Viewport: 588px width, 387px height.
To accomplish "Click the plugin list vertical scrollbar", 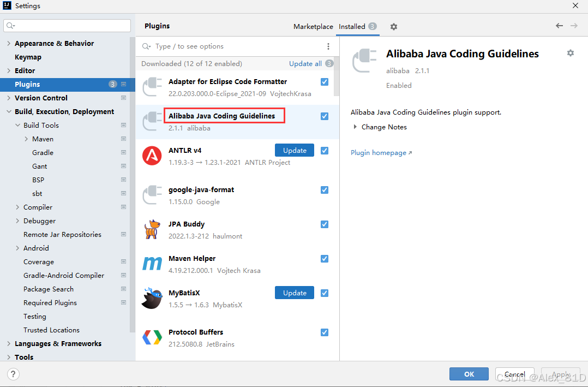I will tap(337, 76).
